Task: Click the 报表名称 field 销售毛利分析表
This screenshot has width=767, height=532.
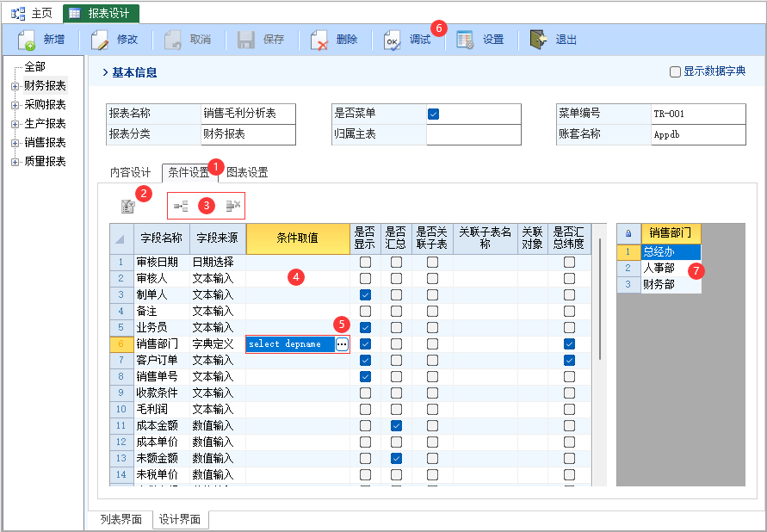Action: point(248,114)
